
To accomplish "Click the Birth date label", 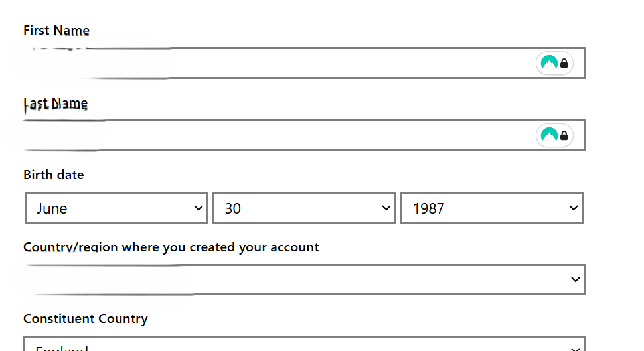I will pyautogui.click(x=53, y=175).
